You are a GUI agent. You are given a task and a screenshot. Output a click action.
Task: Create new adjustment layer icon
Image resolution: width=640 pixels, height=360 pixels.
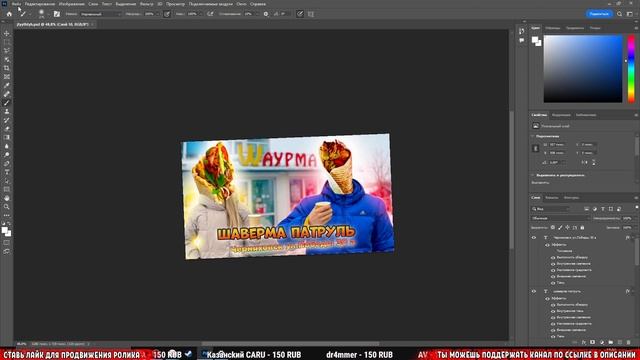602,342
